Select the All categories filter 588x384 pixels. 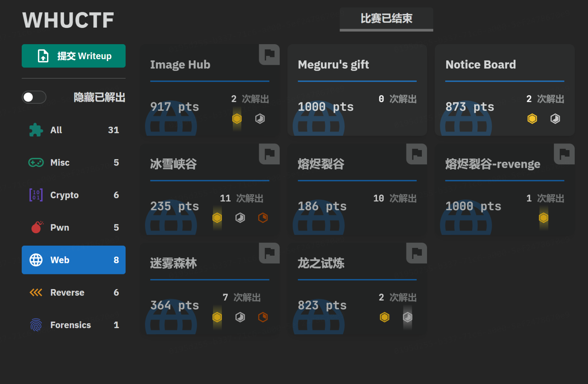coord(73,130)
